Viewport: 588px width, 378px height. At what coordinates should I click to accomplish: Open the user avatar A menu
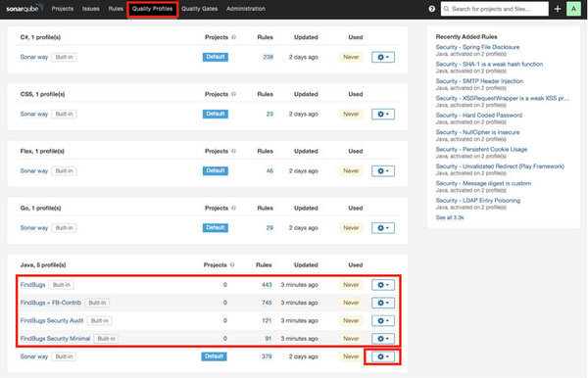[573, 9]
